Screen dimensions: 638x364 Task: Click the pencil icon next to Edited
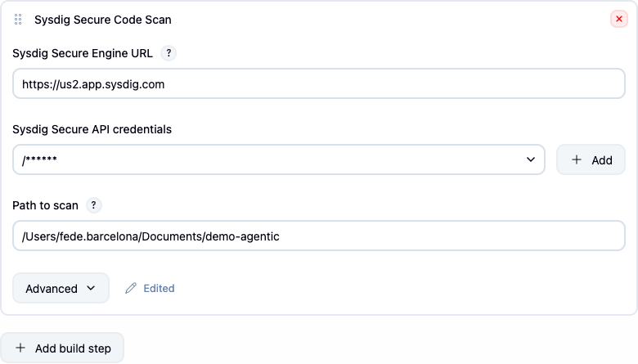click(131, 289)
